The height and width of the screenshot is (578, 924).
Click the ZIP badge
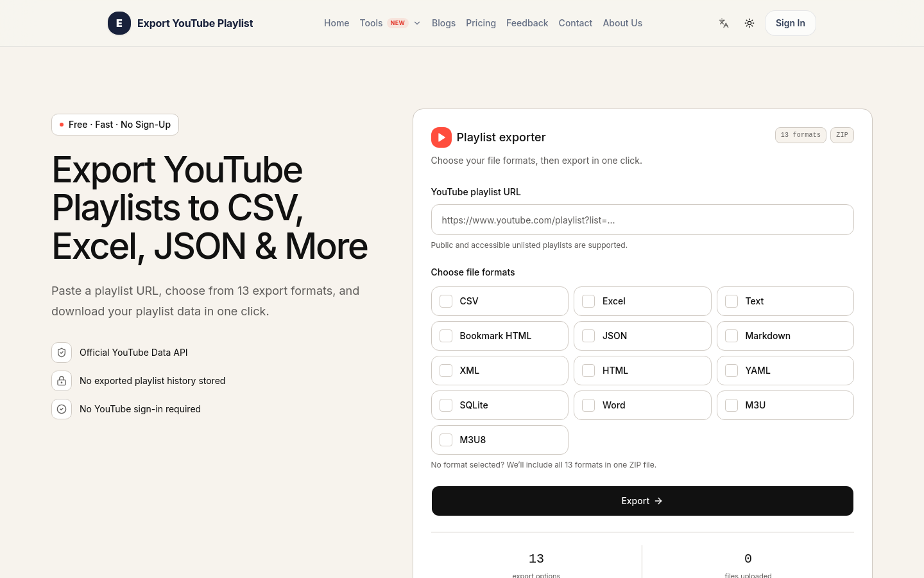(842, 135)
